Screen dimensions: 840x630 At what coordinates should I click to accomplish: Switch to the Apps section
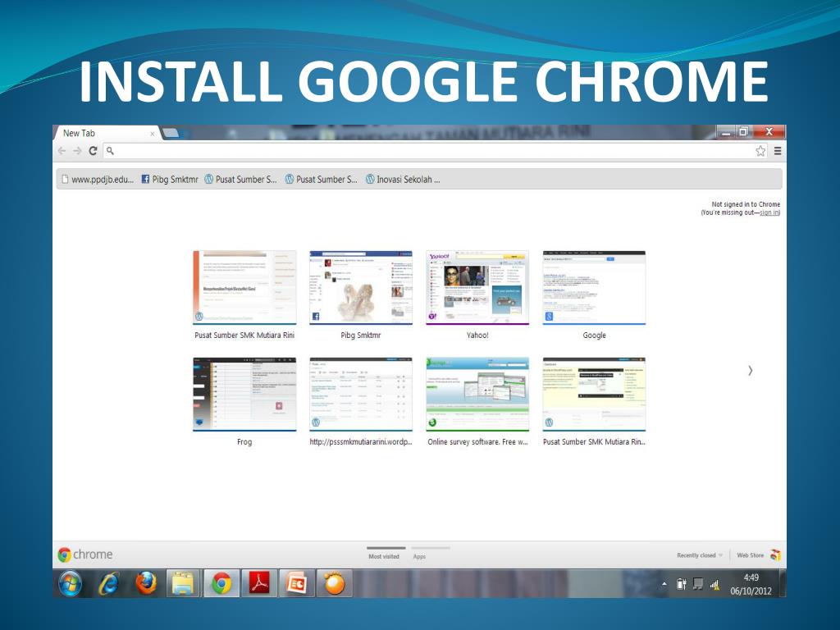point(419,556)
